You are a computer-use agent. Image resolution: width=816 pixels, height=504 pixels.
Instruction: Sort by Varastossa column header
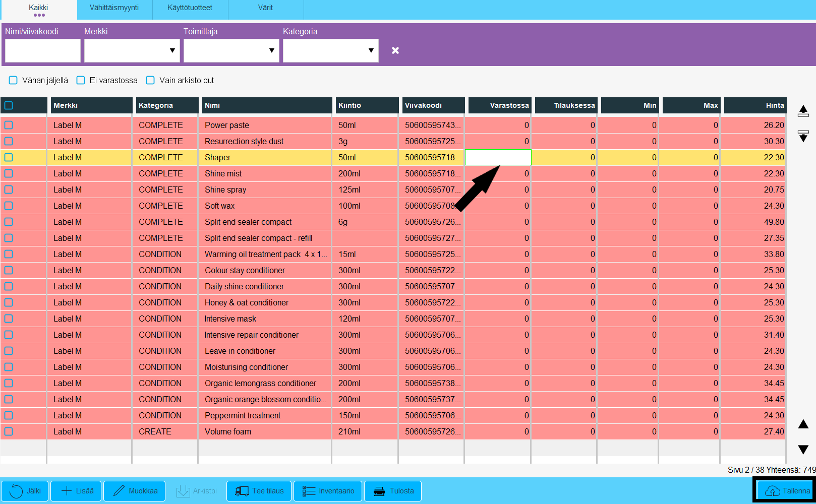pos(500,105)
